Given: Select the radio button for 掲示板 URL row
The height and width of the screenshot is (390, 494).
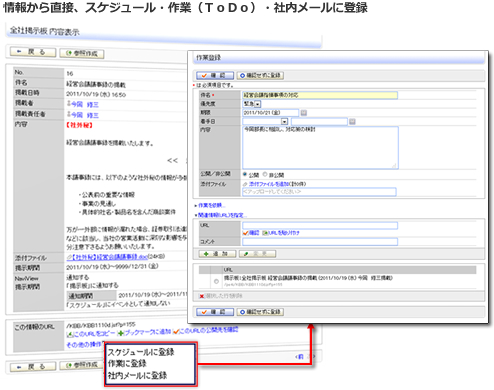Looking at the screenshot, I should pos(216,282).
